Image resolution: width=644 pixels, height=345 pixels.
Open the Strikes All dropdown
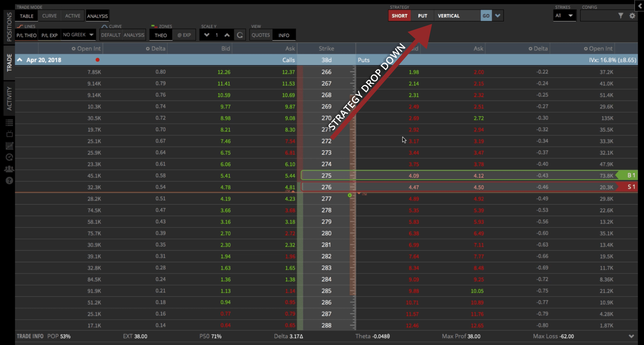pos(564,16)
